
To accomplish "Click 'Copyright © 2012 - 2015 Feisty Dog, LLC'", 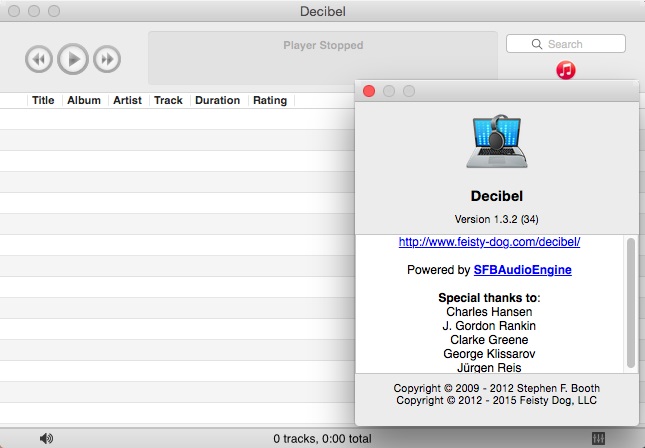I will [497, 400].
